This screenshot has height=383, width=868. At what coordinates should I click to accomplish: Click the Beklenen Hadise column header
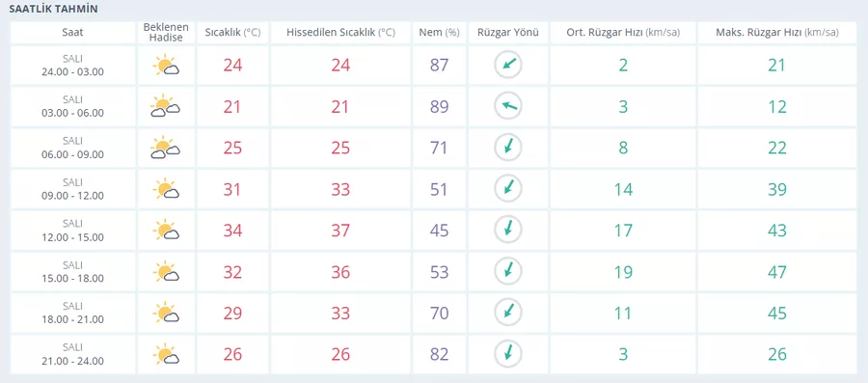[166, 32]
